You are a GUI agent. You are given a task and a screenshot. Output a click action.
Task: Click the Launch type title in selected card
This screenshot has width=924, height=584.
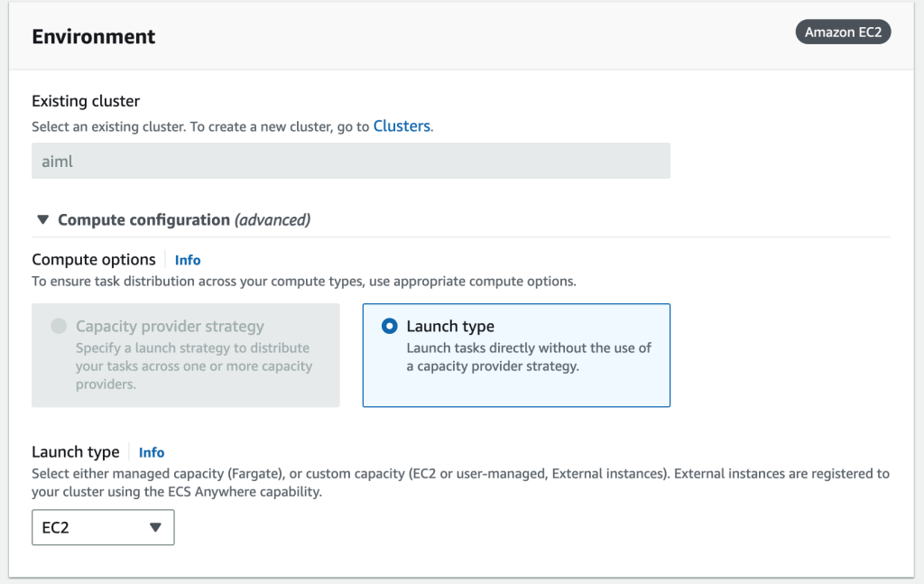[x=450, y=326]
